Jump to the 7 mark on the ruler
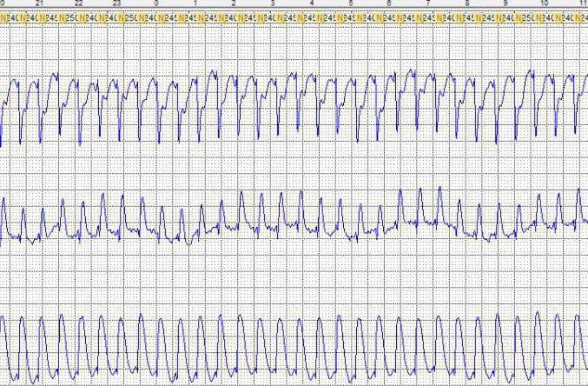 pyautogui.click(x=428, y=3)
